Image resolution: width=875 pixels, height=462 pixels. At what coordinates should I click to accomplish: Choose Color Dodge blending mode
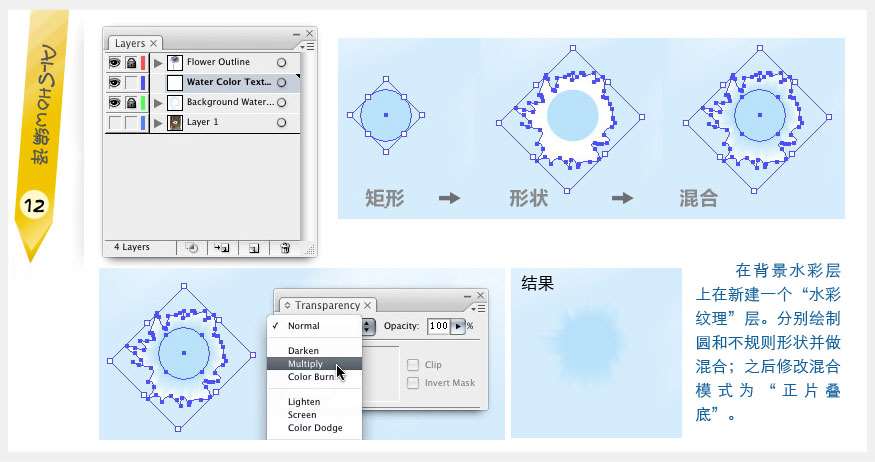click(314, 428)
